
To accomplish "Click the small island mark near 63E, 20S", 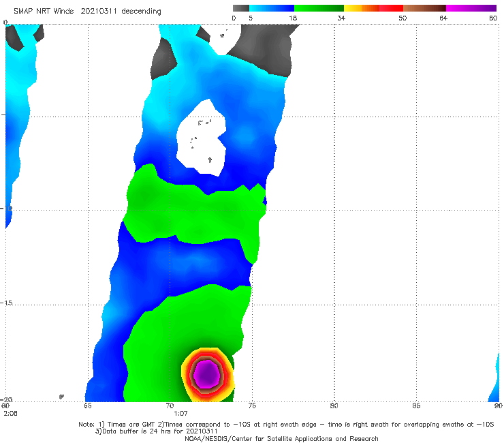I will (x=61, y=397).
